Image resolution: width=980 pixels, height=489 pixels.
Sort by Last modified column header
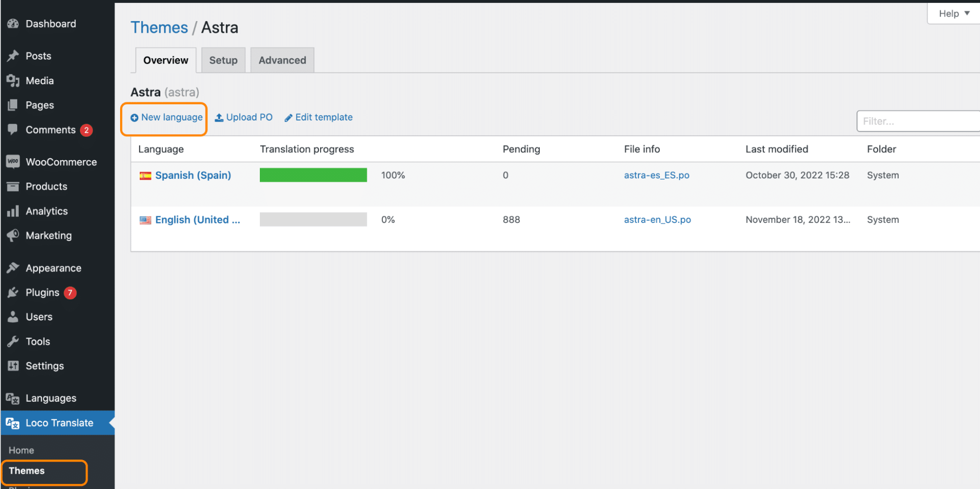[777, 149]
